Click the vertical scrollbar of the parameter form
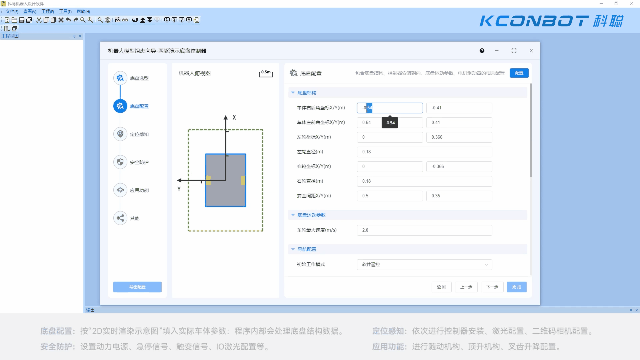Viewport: 640px width, 360px height. [x=531, y=130]
